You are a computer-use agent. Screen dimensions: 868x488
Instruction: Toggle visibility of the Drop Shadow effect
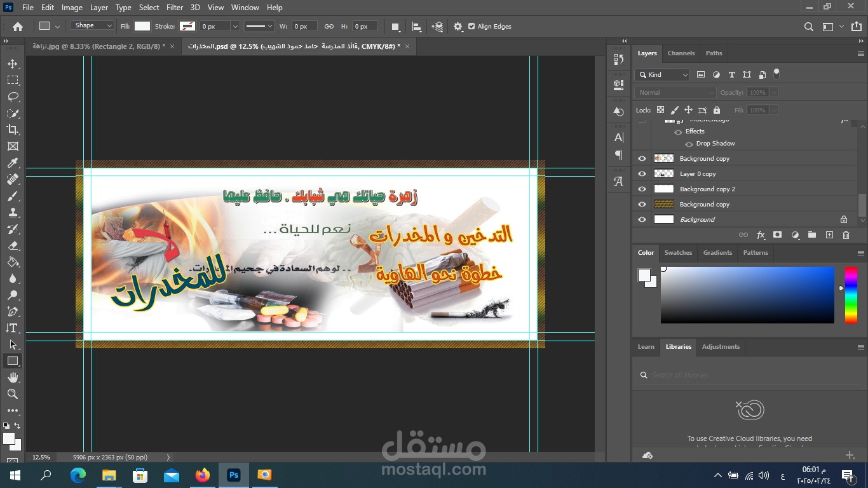pyautogui.click(x=689, y=144)
